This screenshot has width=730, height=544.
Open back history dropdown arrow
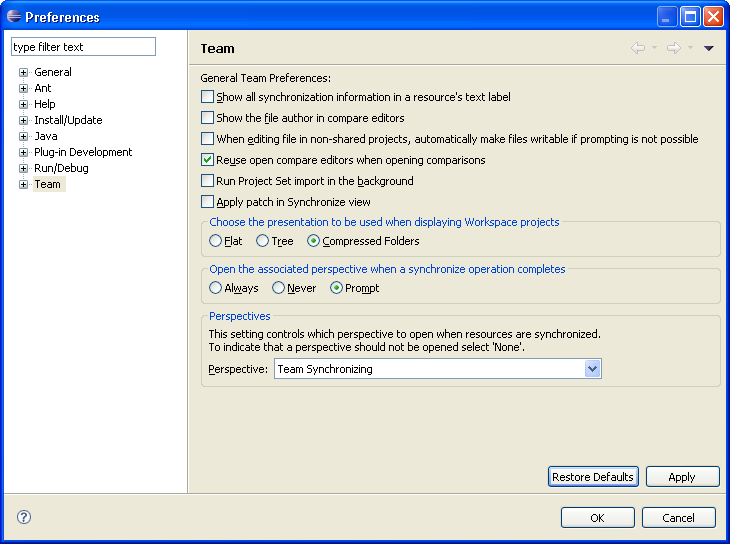(655, 48)
